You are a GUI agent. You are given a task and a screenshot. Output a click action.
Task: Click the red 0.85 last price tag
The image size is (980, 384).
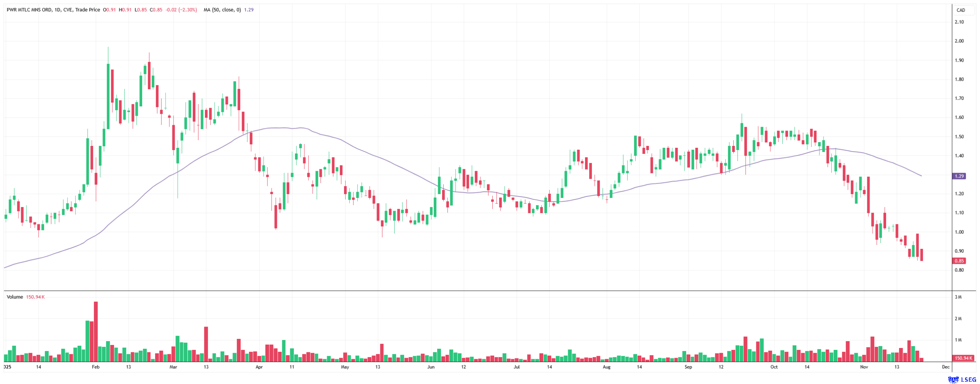[x=959, y=261]
